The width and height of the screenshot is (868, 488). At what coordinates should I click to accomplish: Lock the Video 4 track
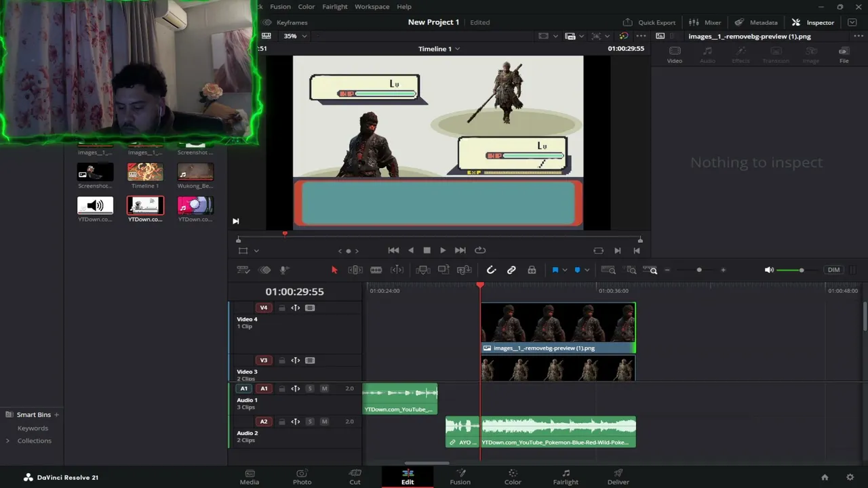(x=282, y=308)
